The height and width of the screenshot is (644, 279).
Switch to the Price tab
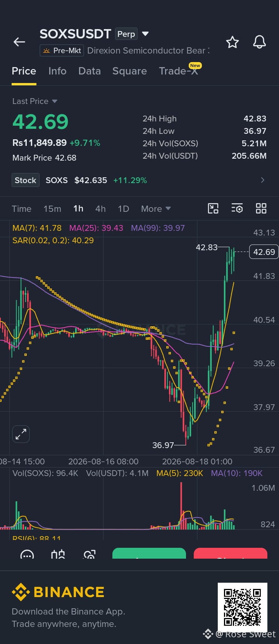(24, 71)
